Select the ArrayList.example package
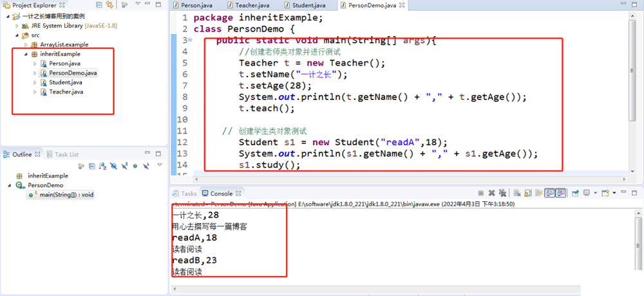644x296 pixels. click(59, 44)
